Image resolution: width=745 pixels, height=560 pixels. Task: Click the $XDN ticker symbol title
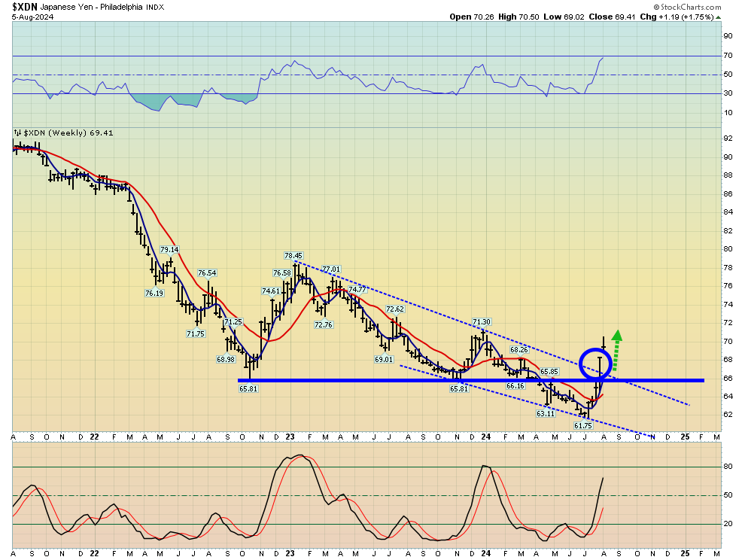coord(25,7)
